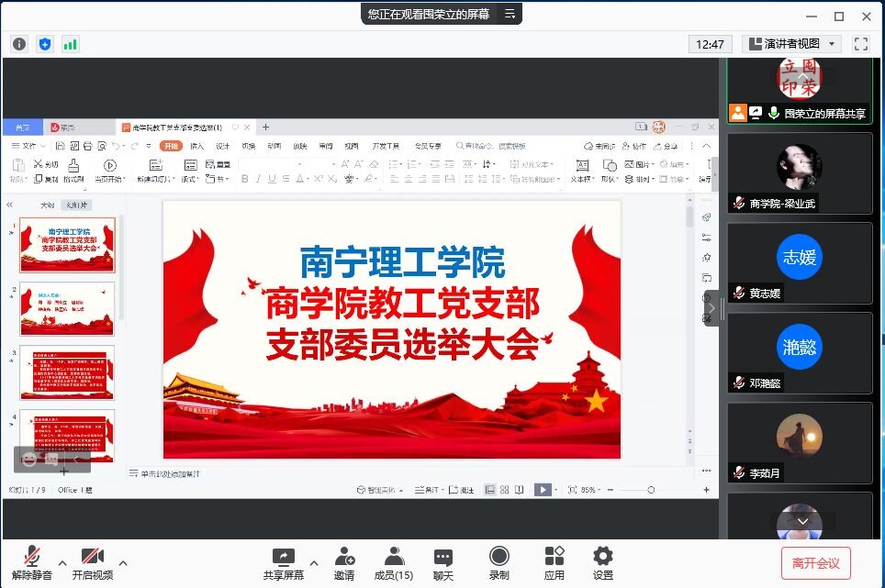Enter full screen mode

[x=860, y=44]
